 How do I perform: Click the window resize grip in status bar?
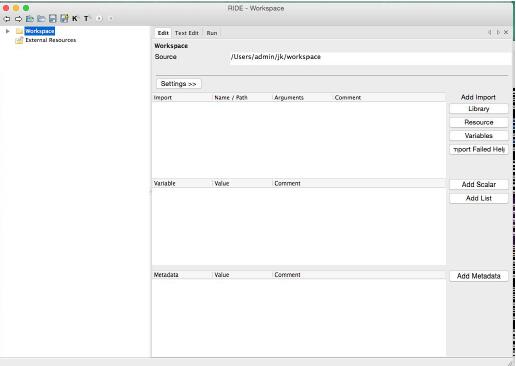(510, 363)
